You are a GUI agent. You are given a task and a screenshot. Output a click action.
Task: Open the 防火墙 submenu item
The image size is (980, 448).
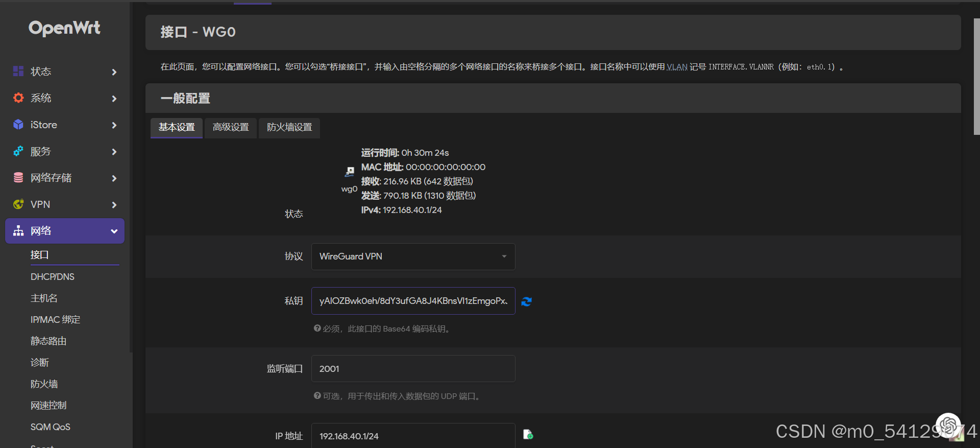[x=44, y=384]
